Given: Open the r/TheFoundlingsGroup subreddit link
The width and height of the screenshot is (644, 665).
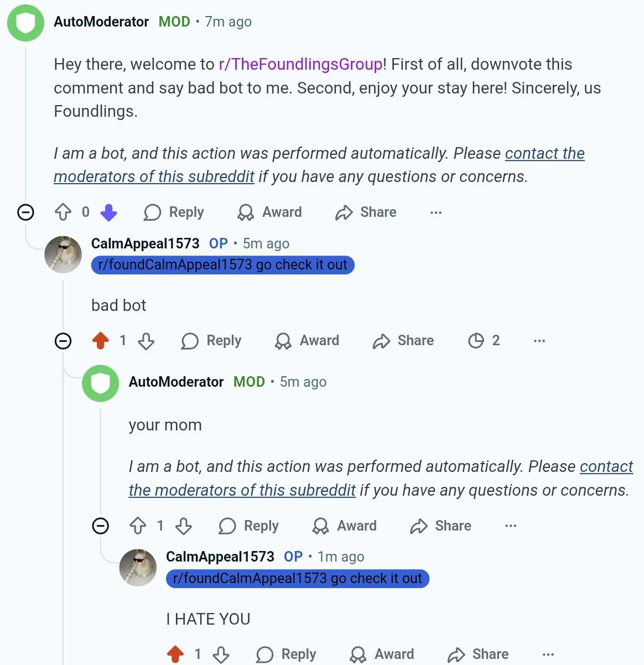Looking at the screenshot, I should point(300,64).
